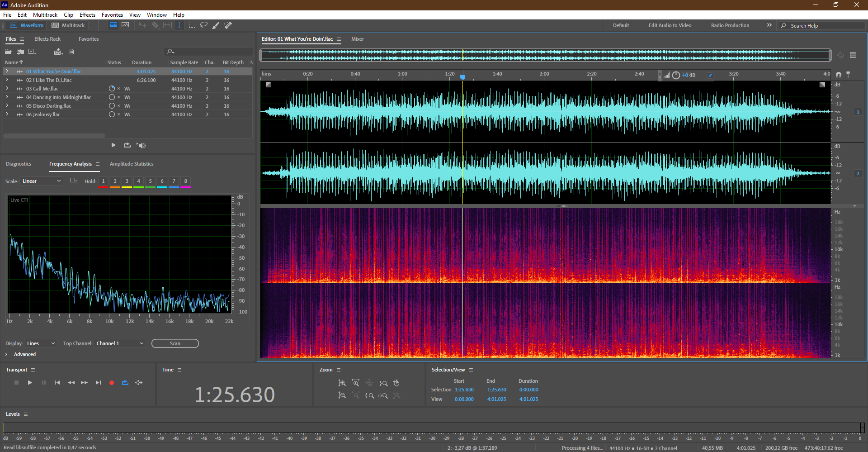Pick the Marquee Selection tool

192,25
